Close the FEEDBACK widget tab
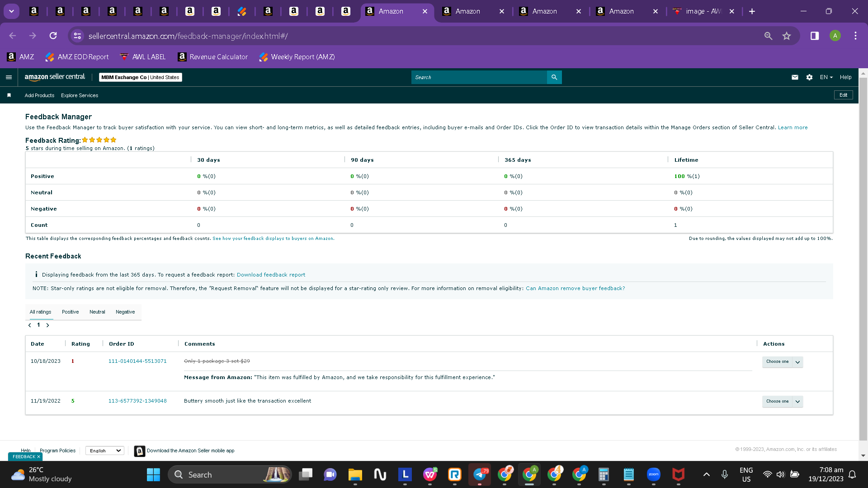This screenshot has width=868, height=488. pyautogui.click(x=38, y=457)
